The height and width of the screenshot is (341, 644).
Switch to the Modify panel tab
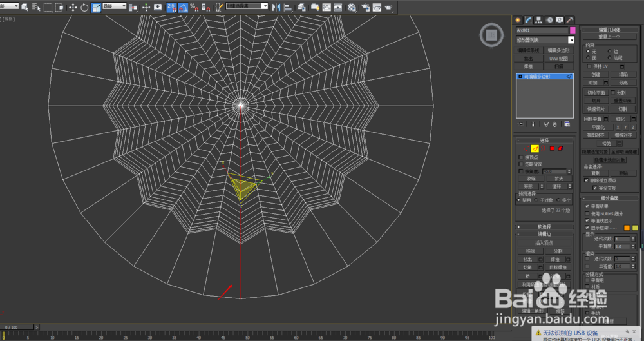529,20
